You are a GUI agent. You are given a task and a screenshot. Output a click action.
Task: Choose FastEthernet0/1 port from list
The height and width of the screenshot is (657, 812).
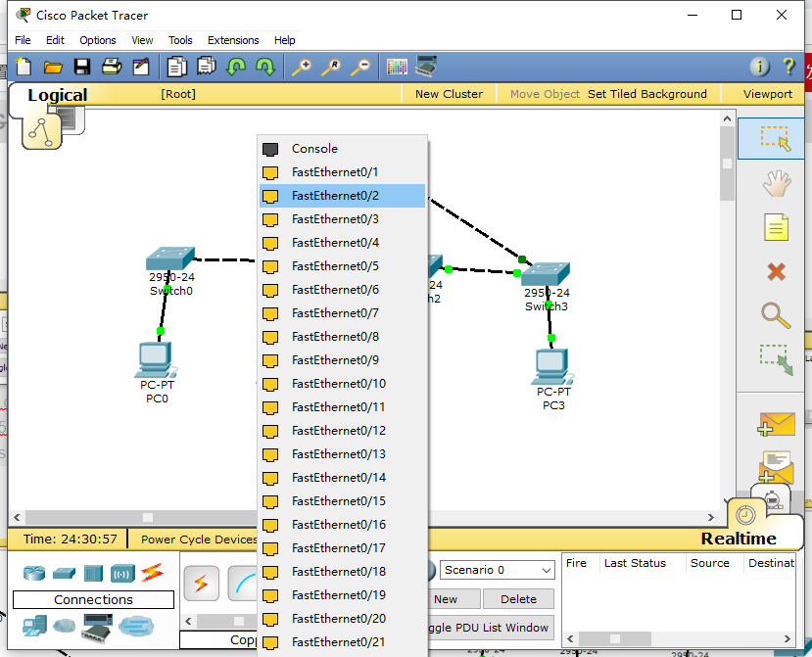pos(342,172)
